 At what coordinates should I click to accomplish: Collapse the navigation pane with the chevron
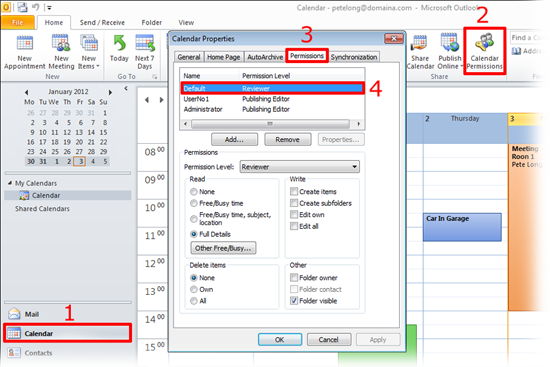[126, 88]
